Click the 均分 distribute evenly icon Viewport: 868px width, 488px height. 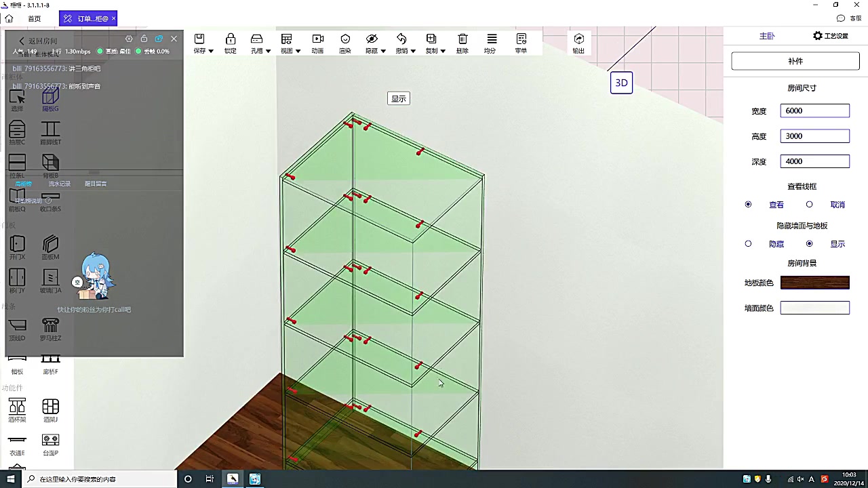pos(492,39)
